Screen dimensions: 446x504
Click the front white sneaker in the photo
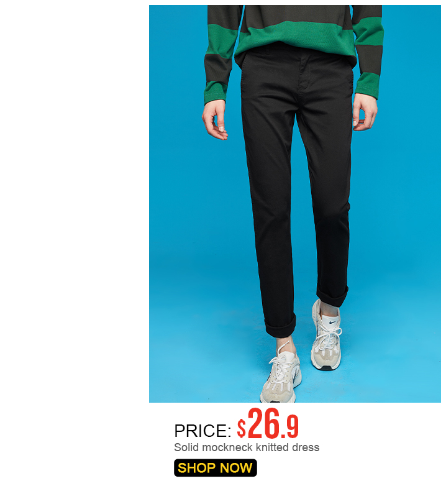(x=281, y=372)
